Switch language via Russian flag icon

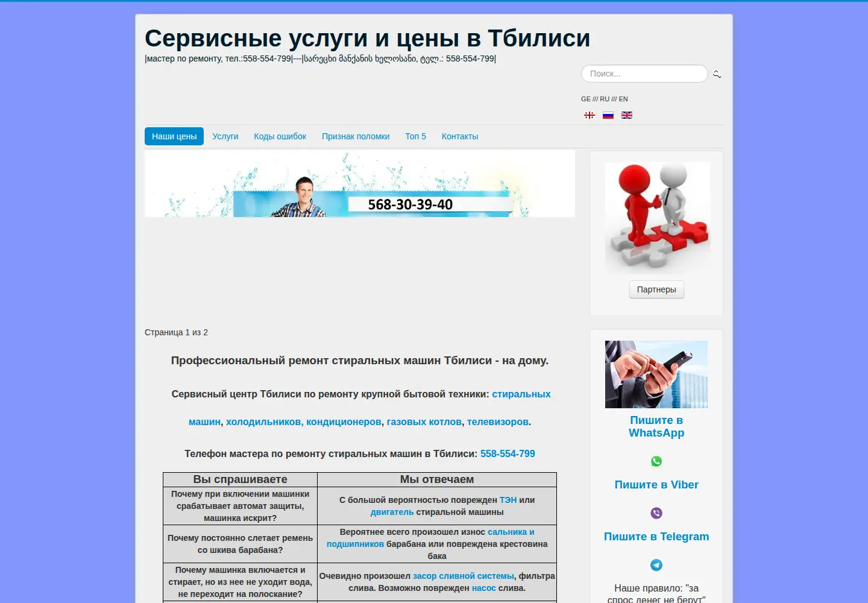click(x=608, y=115)
